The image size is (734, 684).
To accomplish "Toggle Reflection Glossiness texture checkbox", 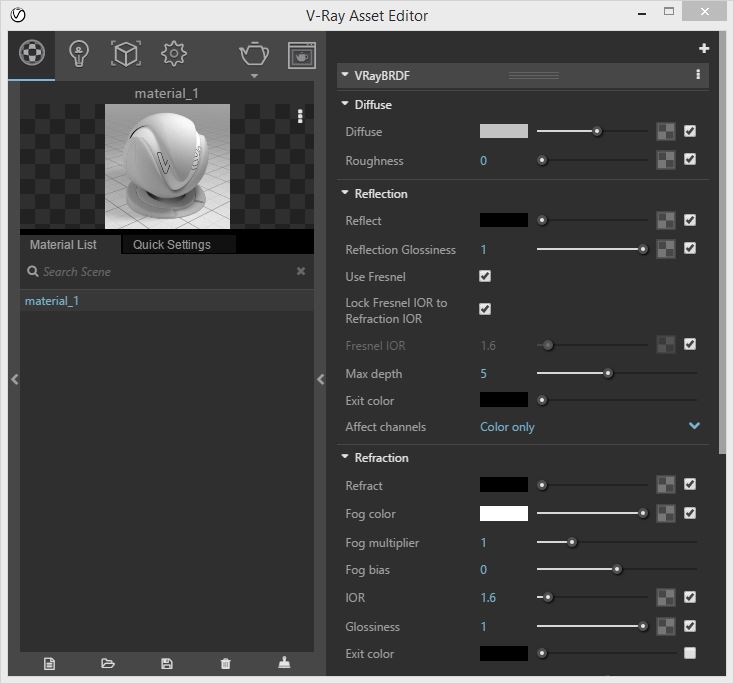I will (690, 248).
